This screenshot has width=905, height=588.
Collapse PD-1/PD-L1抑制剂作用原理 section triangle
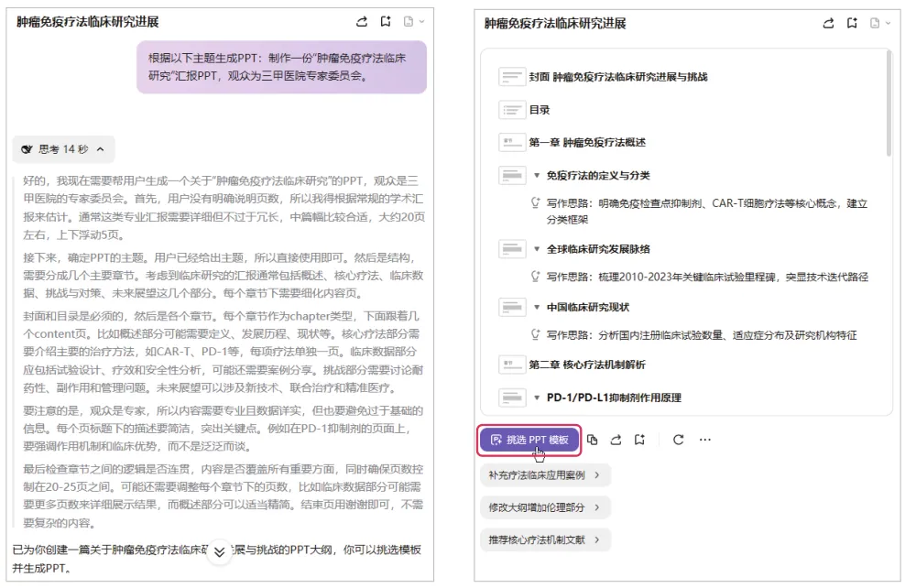pyautogui.click(x=537, y=398)
